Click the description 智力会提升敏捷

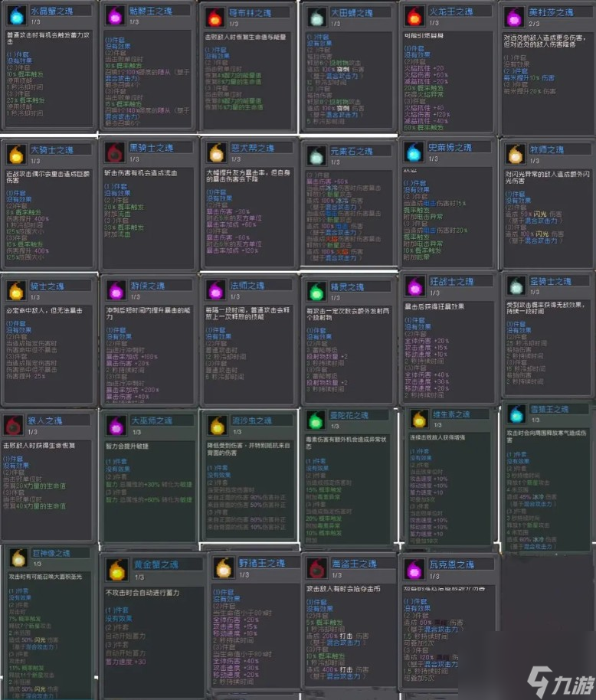click(x=127, y=446)
